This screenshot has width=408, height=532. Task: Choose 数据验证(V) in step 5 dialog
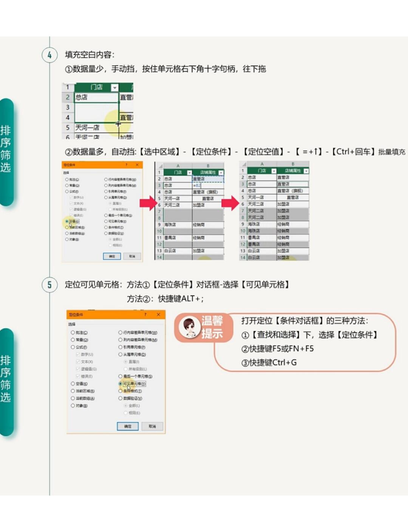(x=121, y=398)
